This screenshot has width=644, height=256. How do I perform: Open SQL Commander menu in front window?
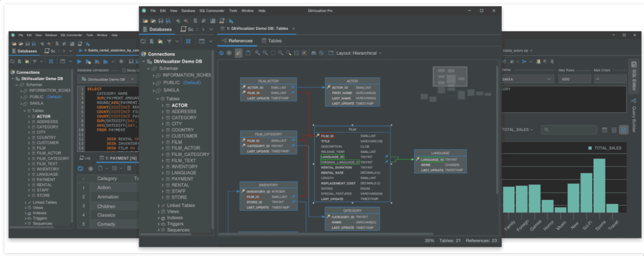click(212, 11)
